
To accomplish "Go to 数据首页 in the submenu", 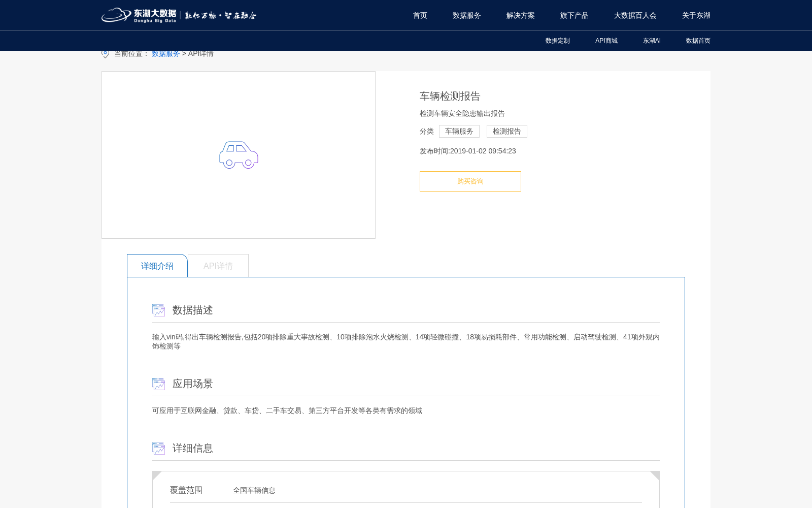I will tap(698, 41).
